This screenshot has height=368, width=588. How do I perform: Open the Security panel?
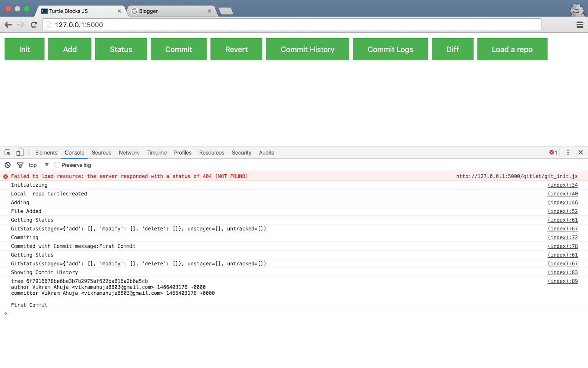[x=241, y=153]
